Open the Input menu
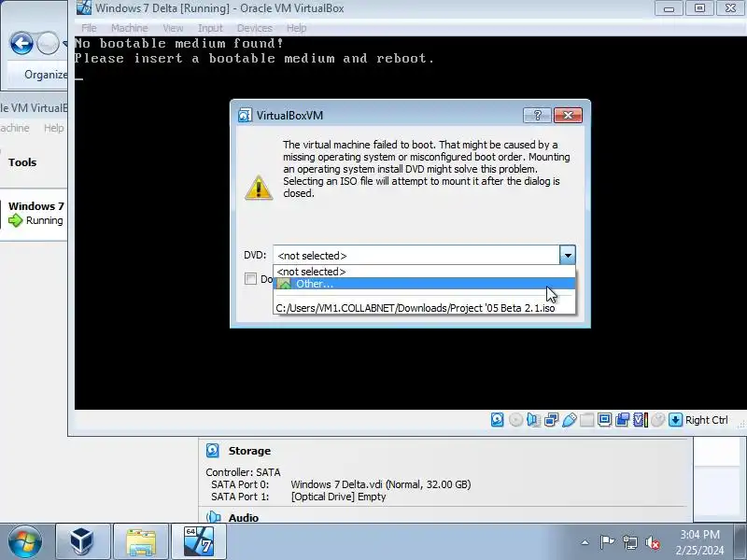The height and width of the screenshot is (560, 747). (x=210, y=28)
